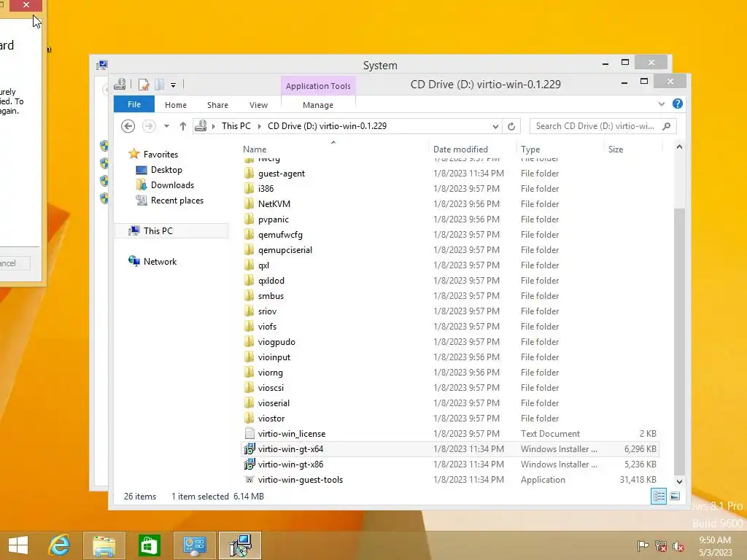Screen dimensions: 747x560
Task: Select the qxldod folder icon
Action: (x=249, y=281)
